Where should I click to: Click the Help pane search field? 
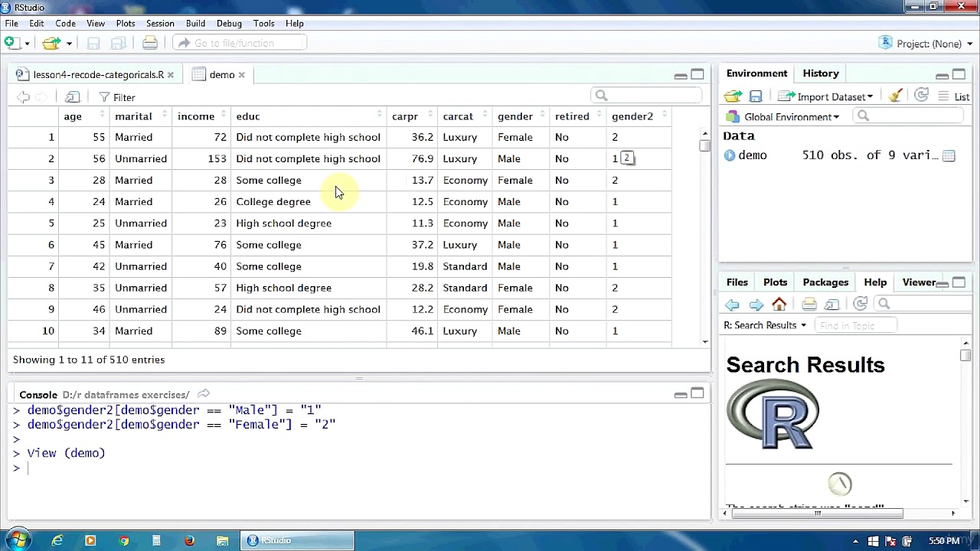[923, 304]
